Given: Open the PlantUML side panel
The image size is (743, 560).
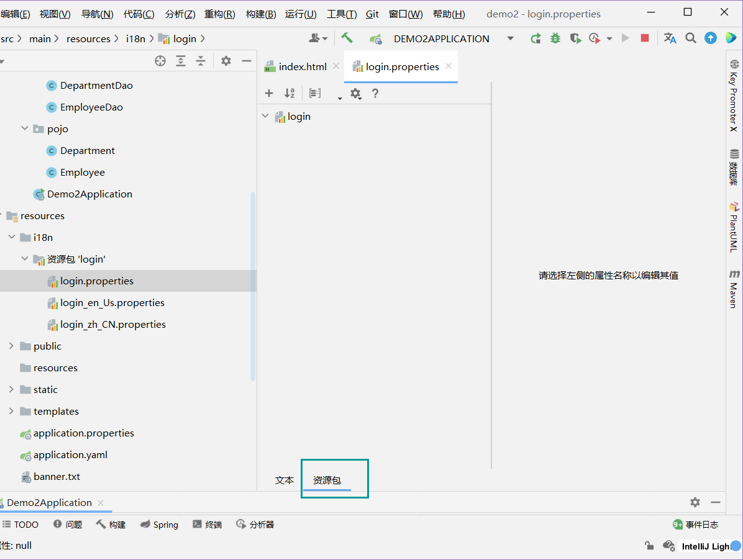Looking at the screenshot, I should 734,227.
